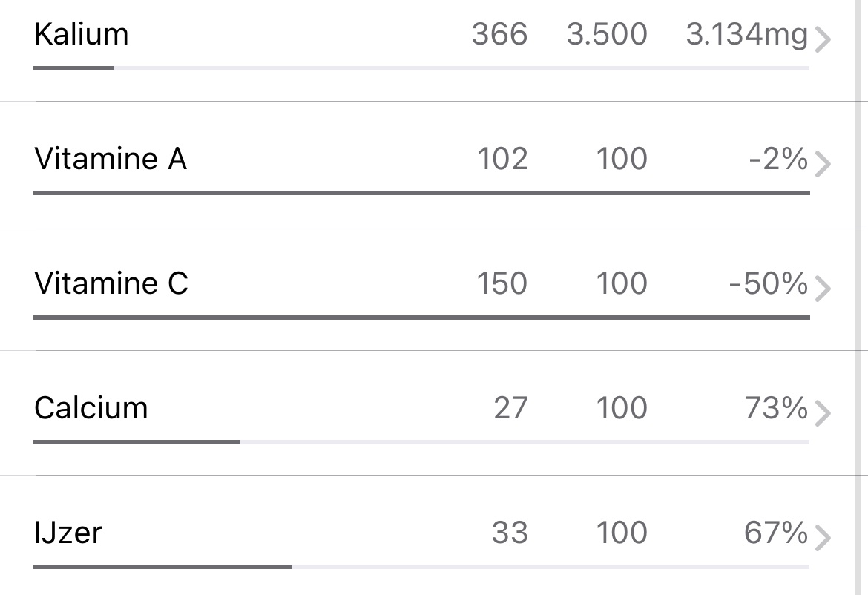Viewport: 868px width, 595px height.
Task: Click the Vitamine A progress bar
Action: 421,193
